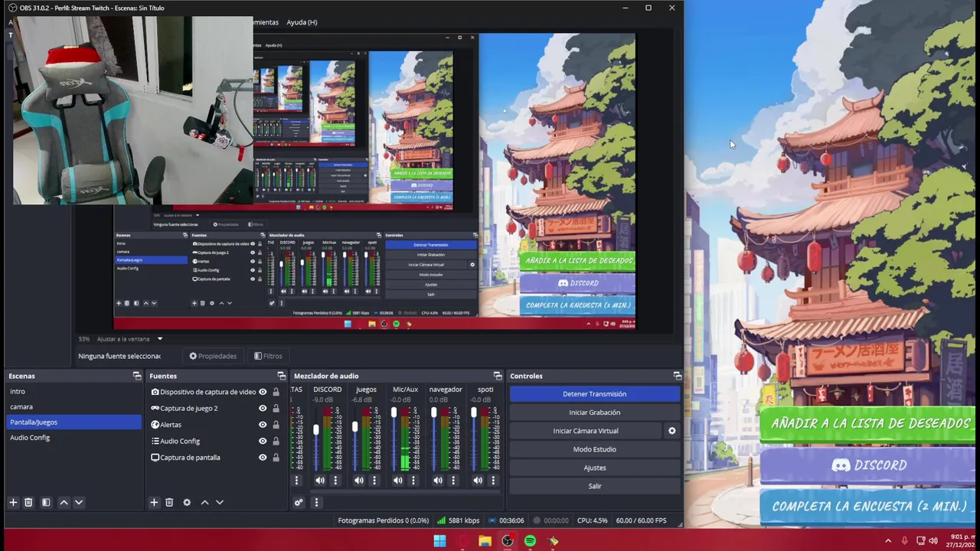The height and width of the screenshot is (551, 980).
Task: Open spoti channel options three-dot menu
Action: click(493, 481)
